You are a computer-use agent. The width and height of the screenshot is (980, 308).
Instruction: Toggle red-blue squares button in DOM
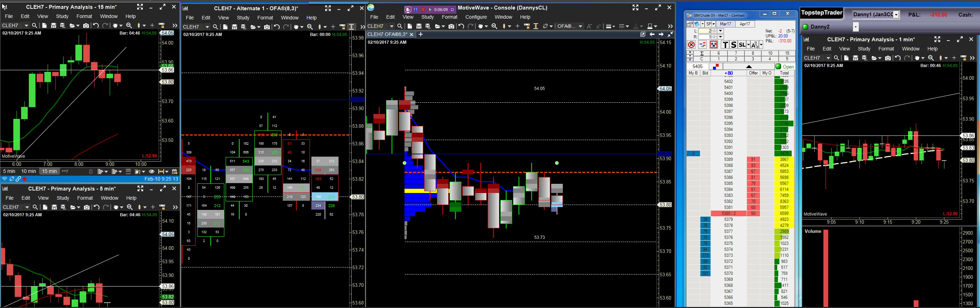[716, 67]
